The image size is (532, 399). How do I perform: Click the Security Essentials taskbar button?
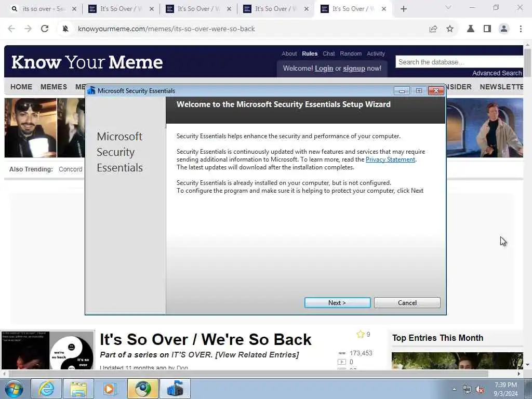pyautogui.click(x=175, y=389)
